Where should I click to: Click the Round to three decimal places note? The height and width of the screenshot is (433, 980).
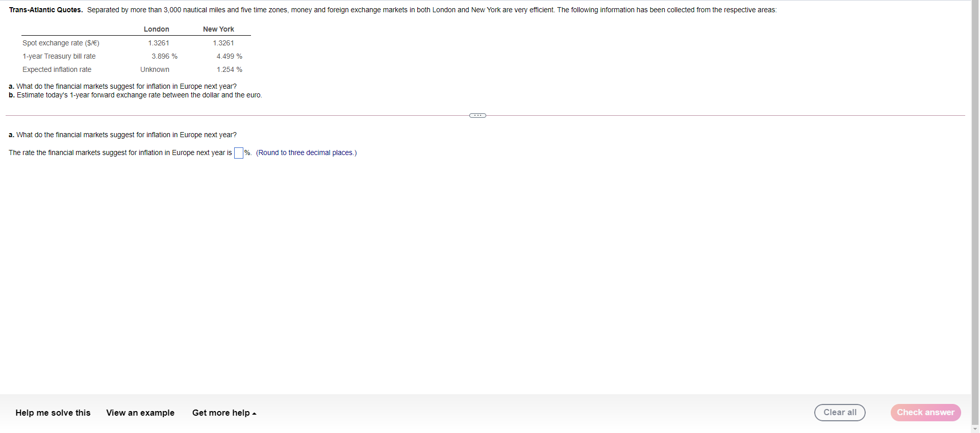(x=307, y=152)
